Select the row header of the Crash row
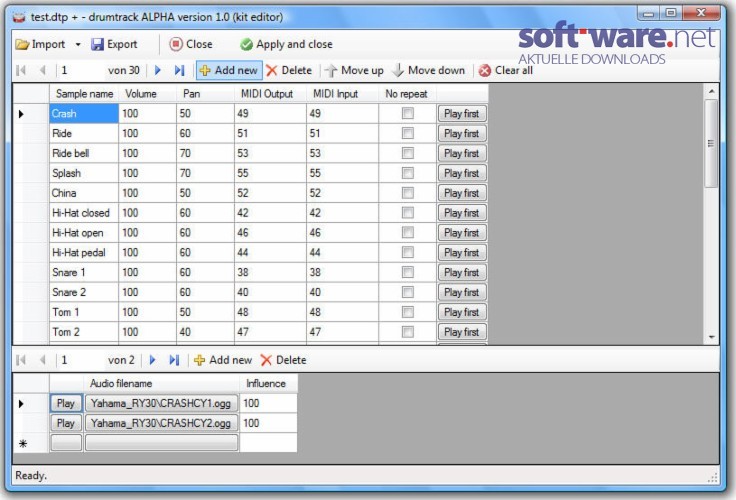Image resolution: width=736 pixels, height=500 pixels. [31, 114]
